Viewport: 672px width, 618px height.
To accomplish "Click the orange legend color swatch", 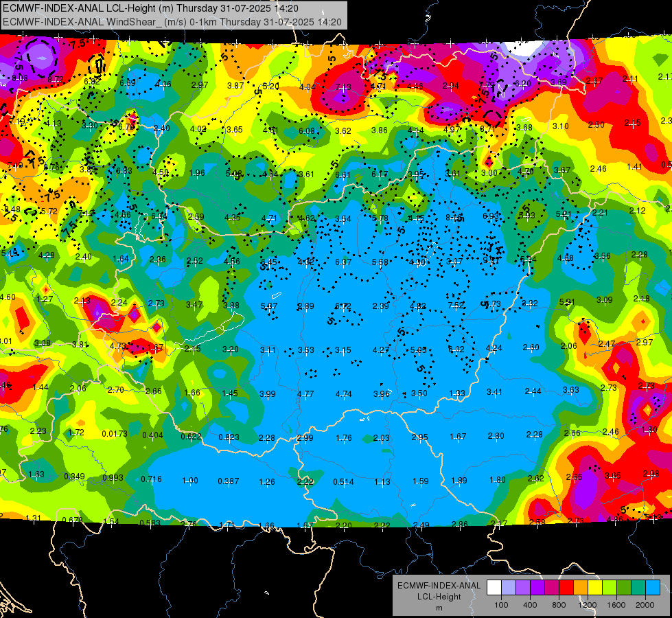I will click(581, 587).
